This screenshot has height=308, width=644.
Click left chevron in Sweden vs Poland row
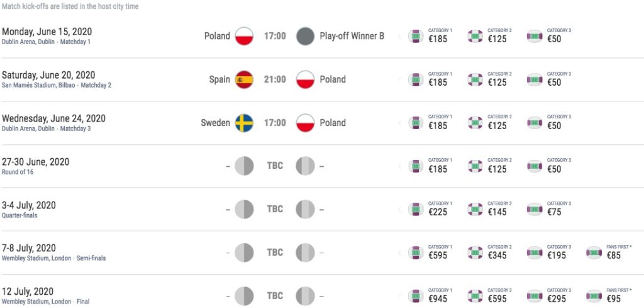tap(399, 123)
